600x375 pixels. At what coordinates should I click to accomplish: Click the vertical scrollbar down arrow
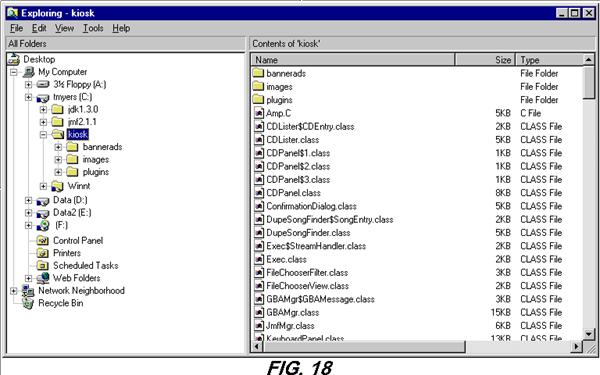[x=589, y=334]
